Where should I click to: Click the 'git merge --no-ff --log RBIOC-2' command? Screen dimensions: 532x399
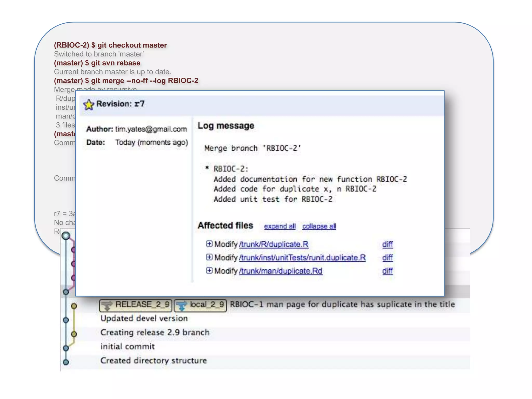point(126,81)
